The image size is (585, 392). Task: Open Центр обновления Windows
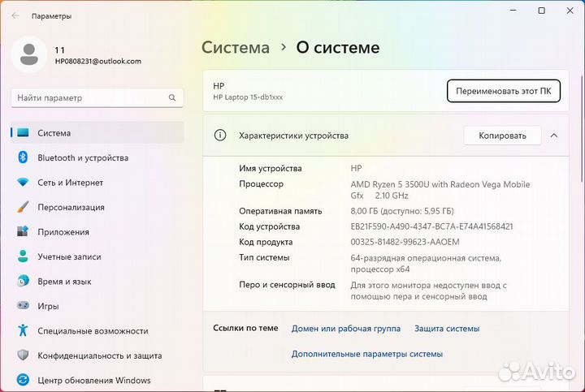[97, 380]
